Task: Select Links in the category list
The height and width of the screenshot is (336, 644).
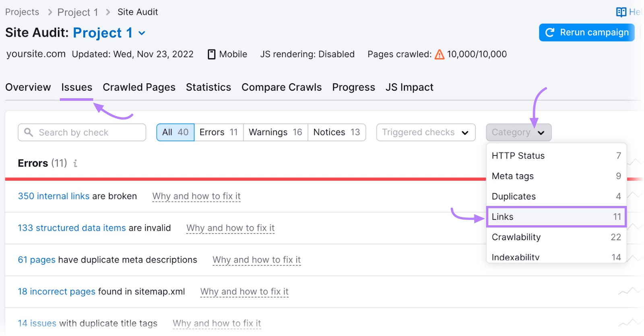Action: point(556,217)
